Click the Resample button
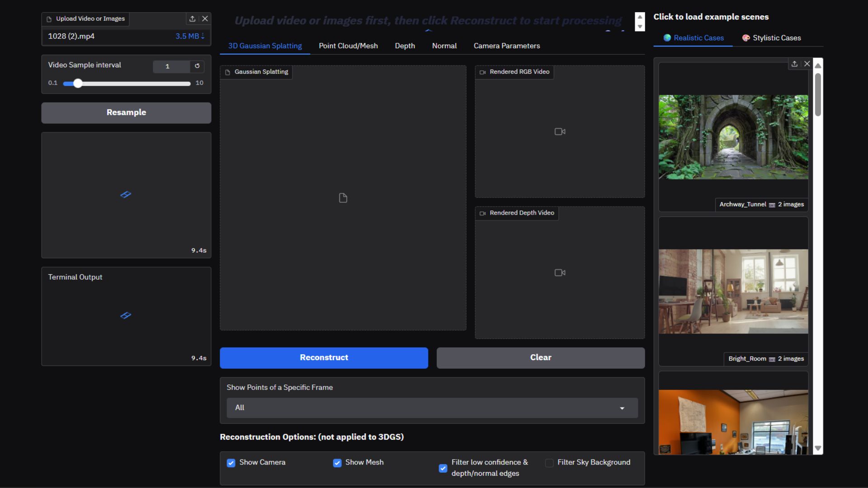Screen dimensions: 868x488 pos(126,113)
